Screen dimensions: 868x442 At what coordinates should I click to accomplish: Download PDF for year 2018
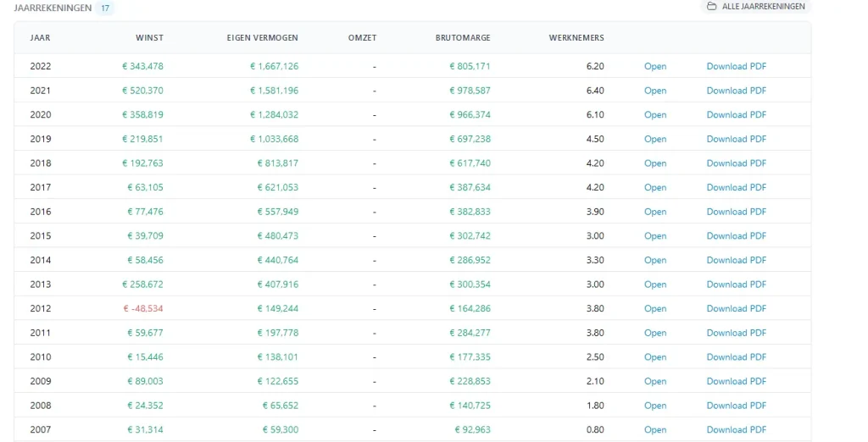(x=736, y=163)
